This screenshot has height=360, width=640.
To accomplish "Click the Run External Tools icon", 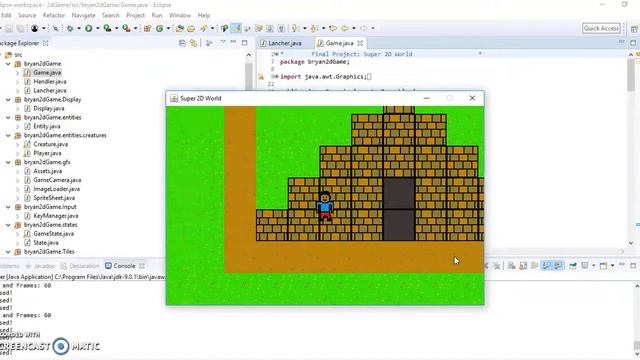I will click(x=127, y=28).
